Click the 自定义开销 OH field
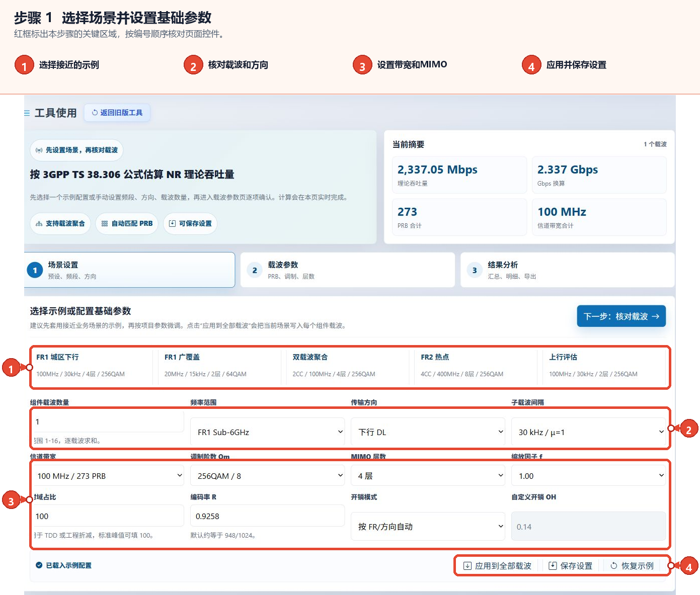 (588, 527)
